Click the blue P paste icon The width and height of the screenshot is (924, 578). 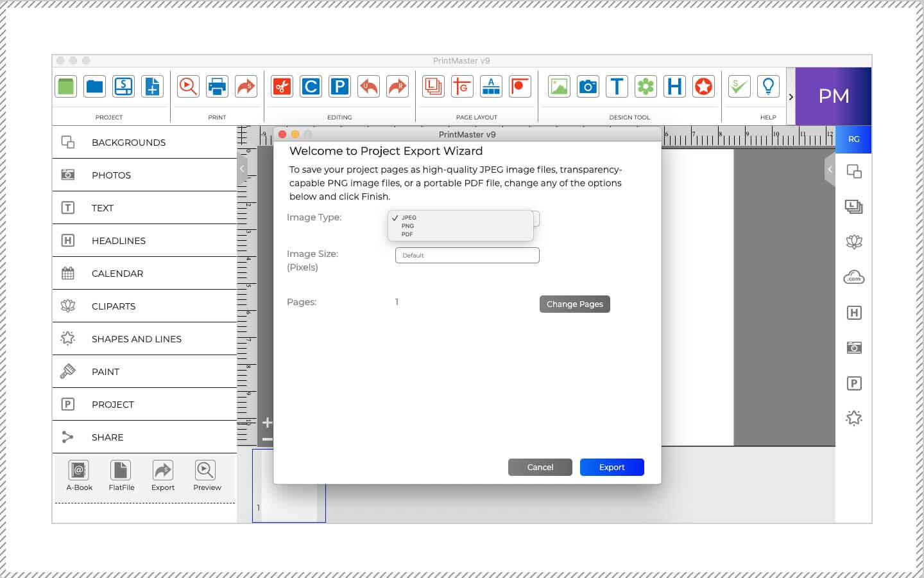(339, 86)
